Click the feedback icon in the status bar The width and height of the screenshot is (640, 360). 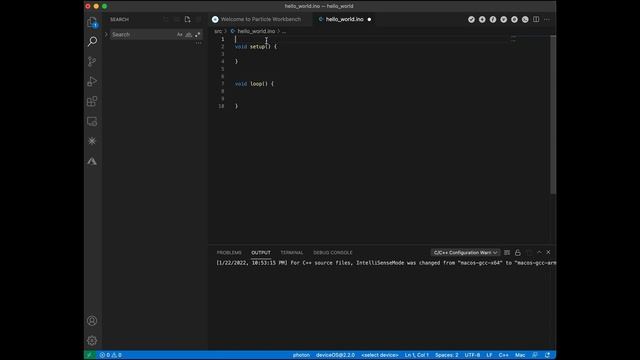point(535,355)
